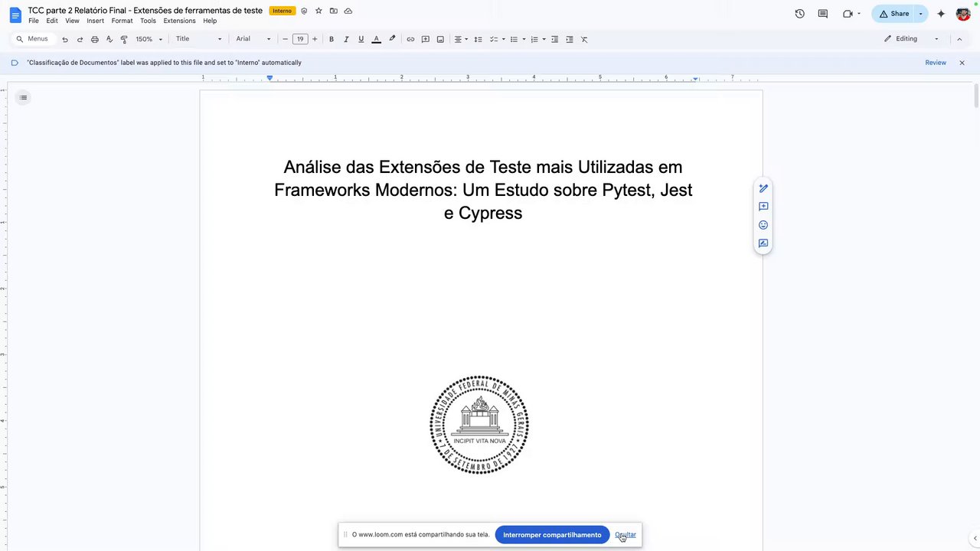Suggest edits from side margin button

pyautogui.click(x=763, y=243)
